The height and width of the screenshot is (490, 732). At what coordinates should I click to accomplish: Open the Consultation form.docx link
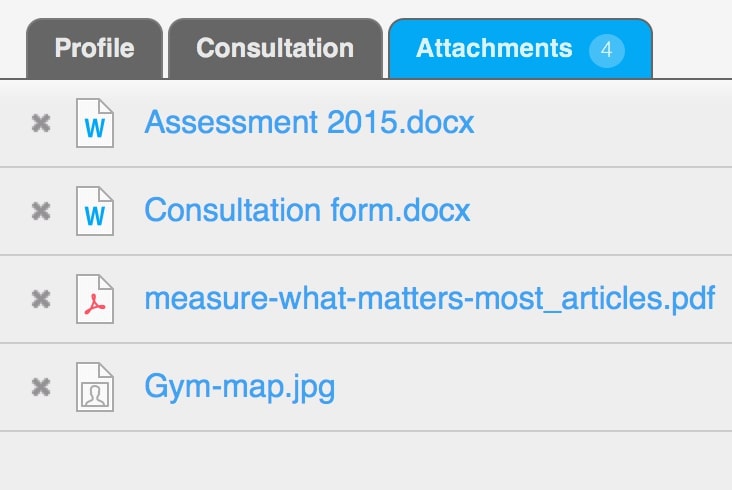pyautogui.click(x=307, y=211)
